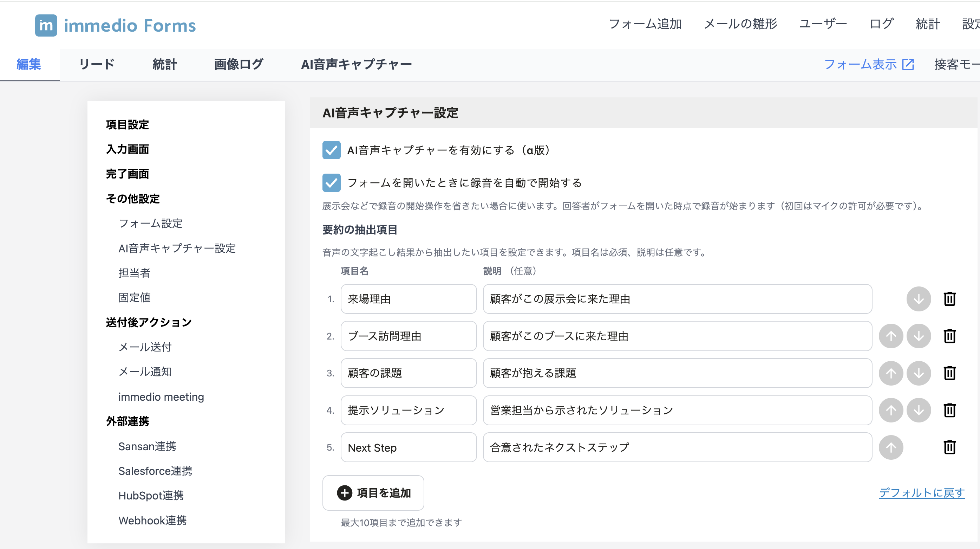Open the 画像ログ tab

pos(239,64)
